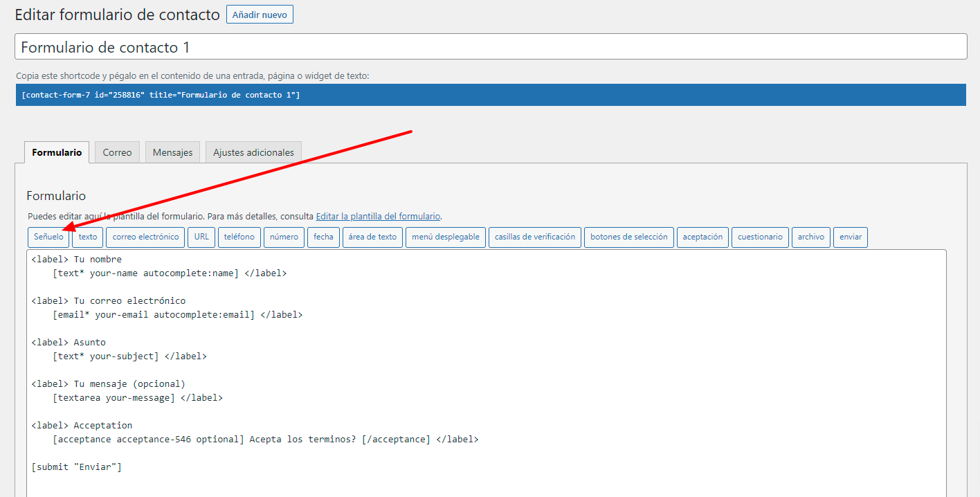
Task: Open 'Editar la plantilla del formulario' link
Action: click(379, 216)
